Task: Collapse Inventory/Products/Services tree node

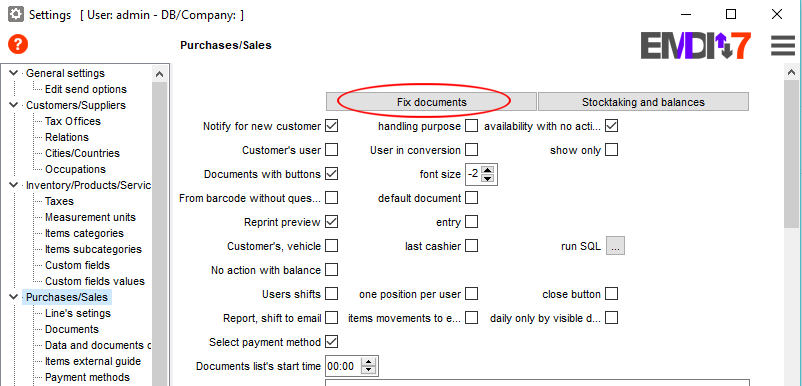Action: point(13,185)
